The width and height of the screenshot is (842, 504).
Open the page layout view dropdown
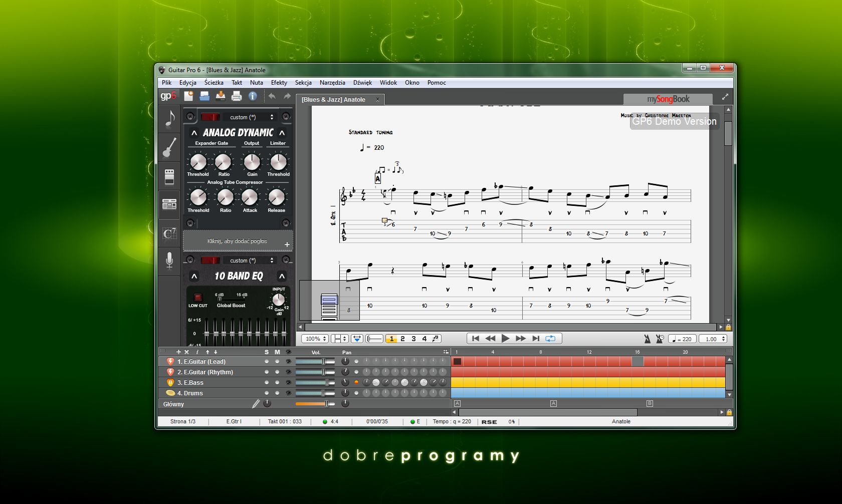[339, 339]
